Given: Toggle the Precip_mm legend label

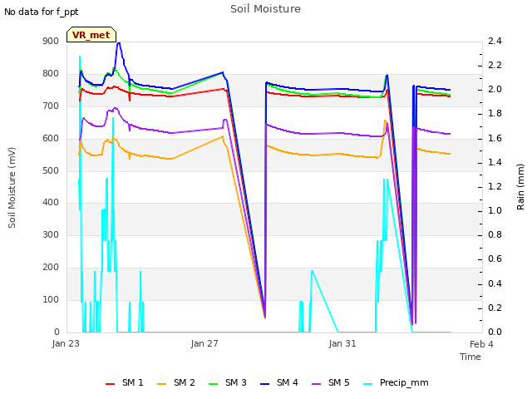Looking at the screenshot, I should pos(404,383).
